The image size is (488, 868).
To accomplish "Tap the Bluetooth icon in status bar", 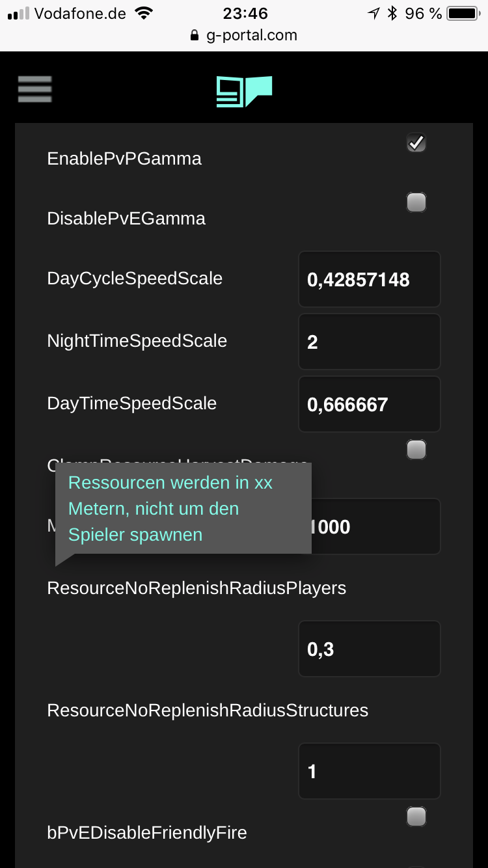I will (392, 13).
